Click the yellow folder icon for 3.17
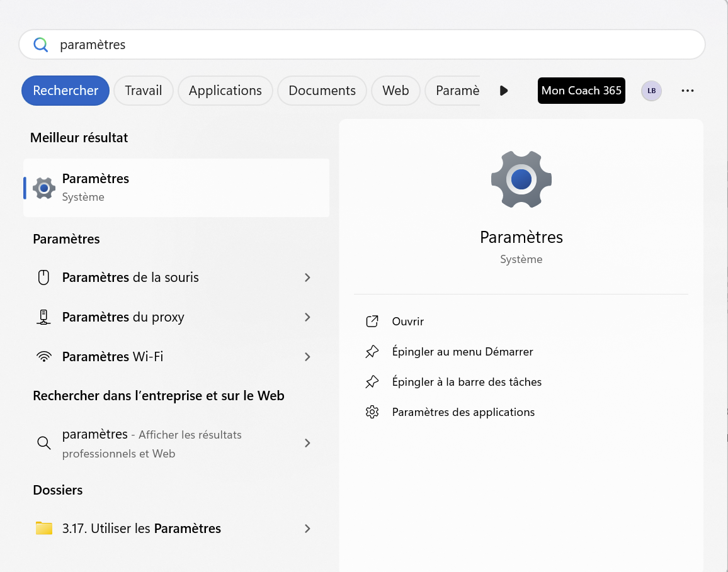The height and width of the screenshot is (572, 728). (43, 529)
